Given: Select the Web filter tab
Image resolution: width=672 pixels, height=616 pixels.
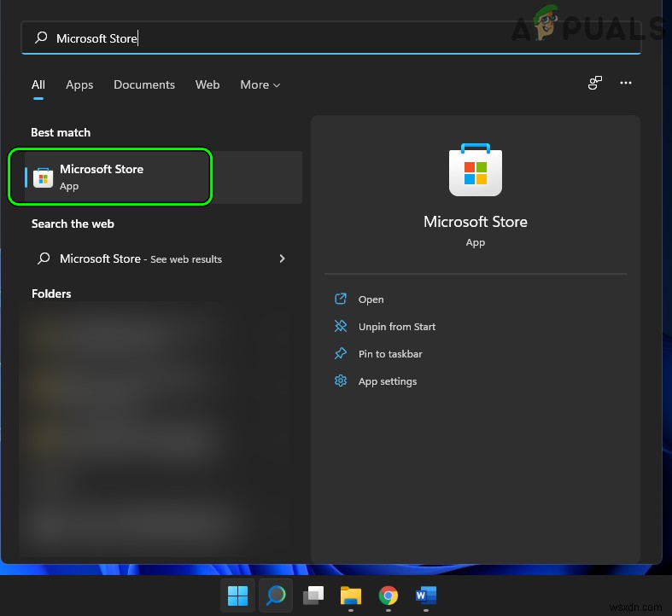Looking at the screenshot, I should point(207,85).
